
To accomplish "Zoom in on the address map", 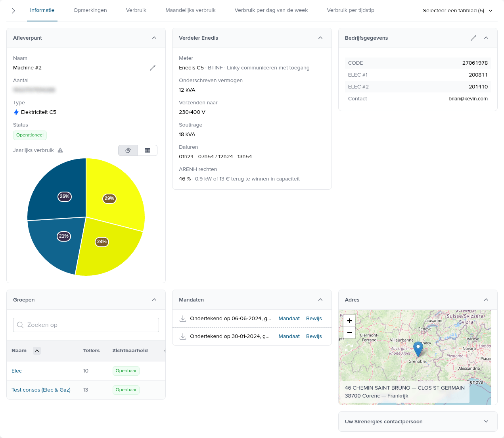I will click(349, 321).
